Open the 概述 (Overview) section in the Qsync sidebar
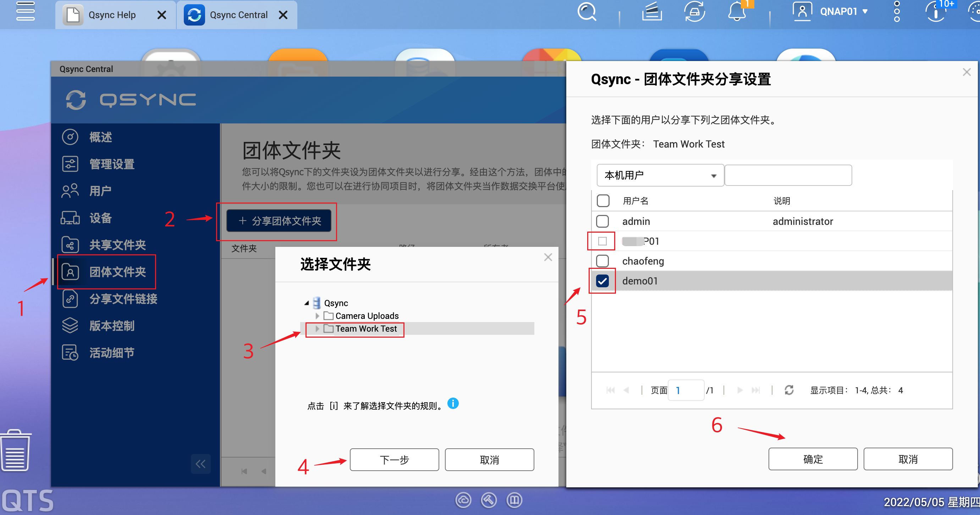 point(101,137)
